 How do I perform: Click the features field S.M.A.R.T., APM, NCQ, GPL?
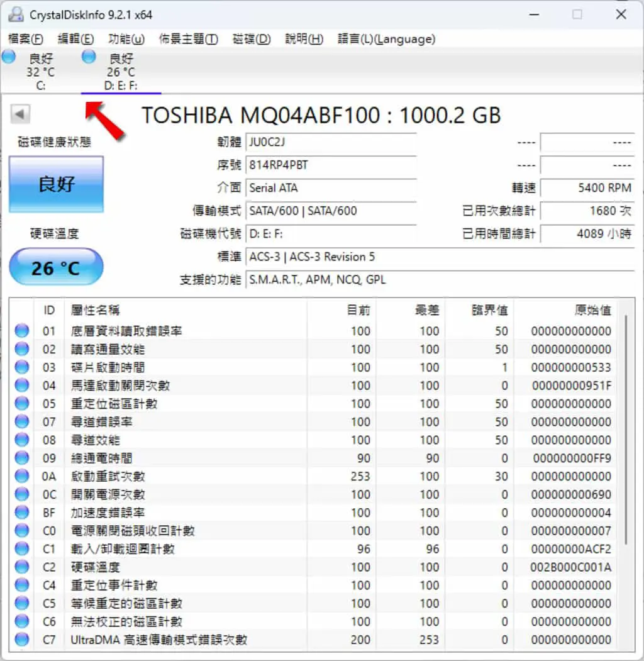(440, 279)
